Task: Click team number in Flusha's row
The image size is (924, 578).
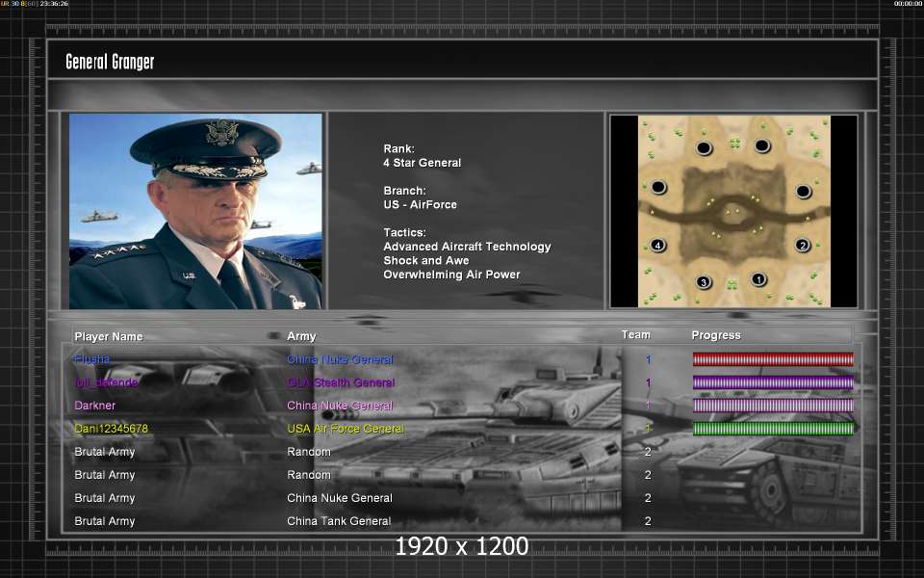Action: (648, 359)
